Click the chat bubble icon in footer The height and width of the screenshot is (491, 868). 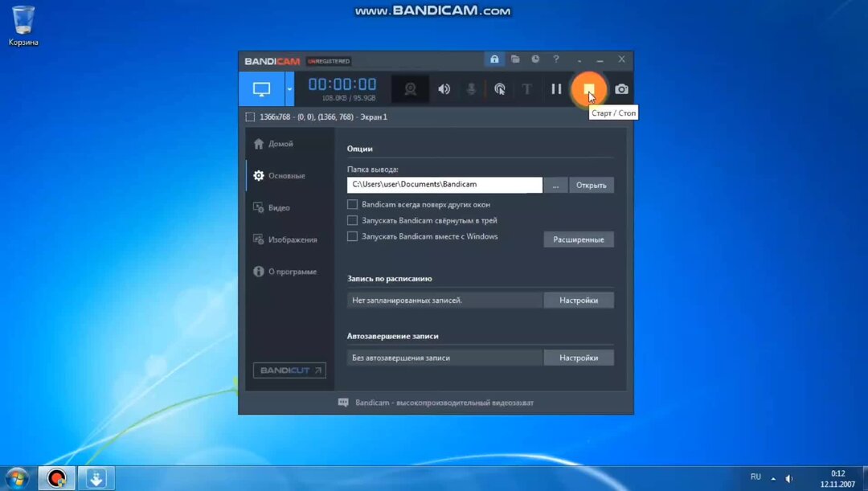(x=343, y=403)
